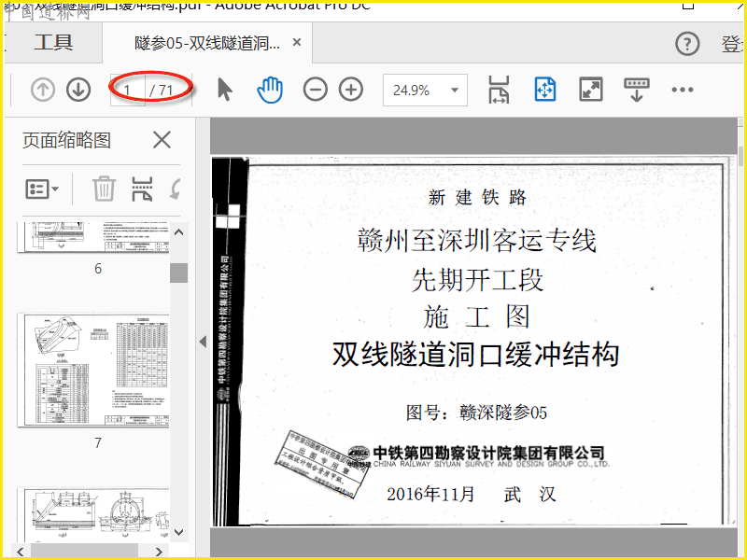Click the page number input field
Screen dimensions: 747x560
point(128,90)
